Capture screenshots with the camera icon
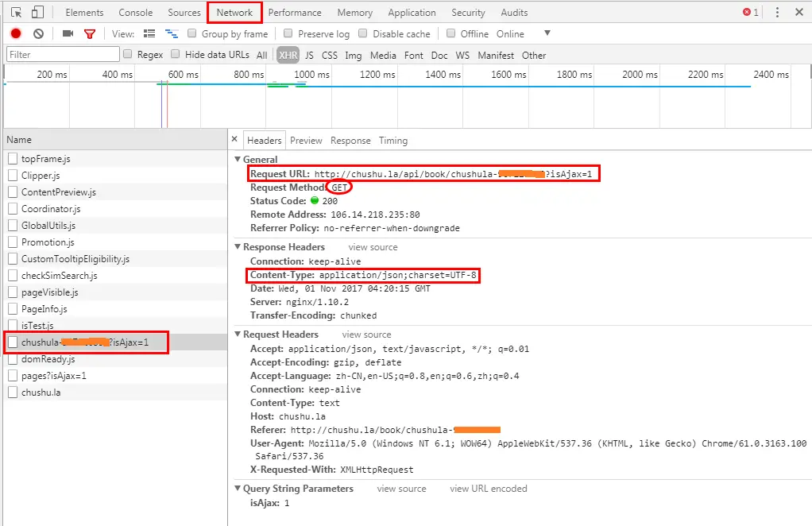The image size is (812, 526). tap(68, 33)
